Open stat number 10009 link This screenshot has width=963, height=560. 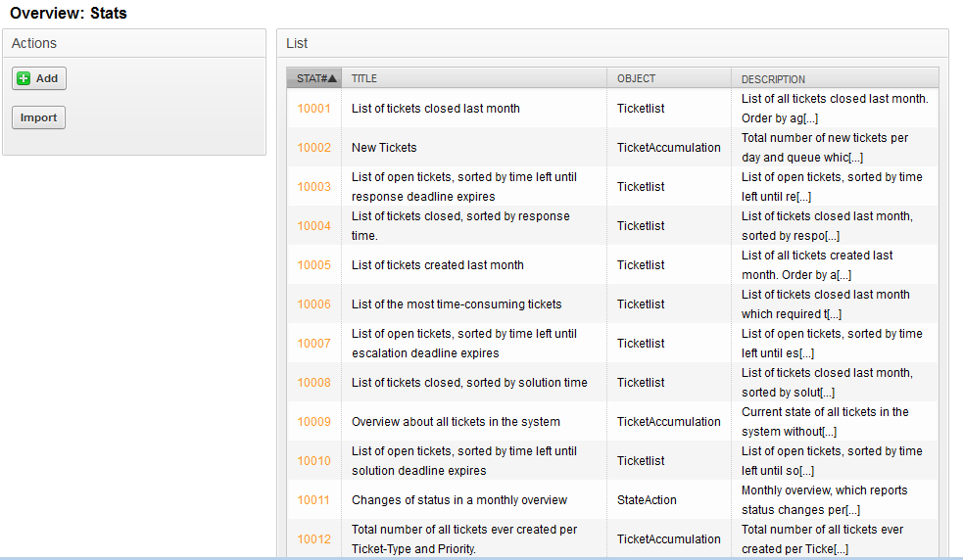[313, 422]
